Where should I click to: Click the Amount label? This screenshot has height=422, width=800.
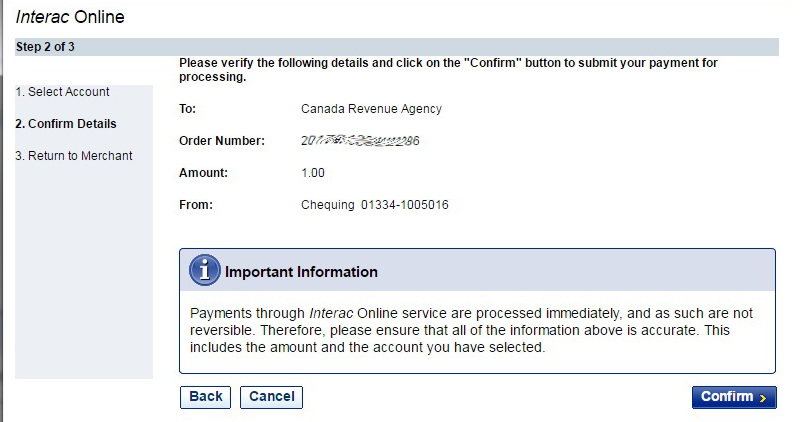pyautogui.click(x=204, y=173)
